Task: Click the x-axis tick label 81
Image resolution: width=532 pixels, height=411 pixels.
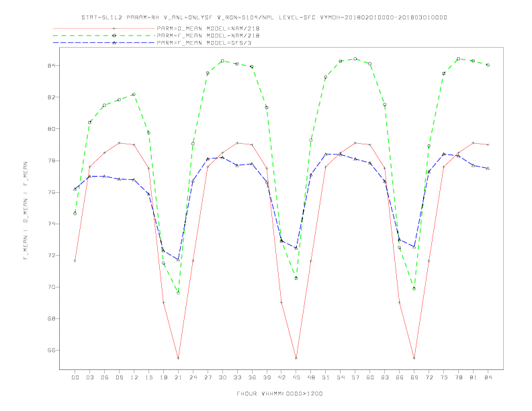Action: (474, 377)
